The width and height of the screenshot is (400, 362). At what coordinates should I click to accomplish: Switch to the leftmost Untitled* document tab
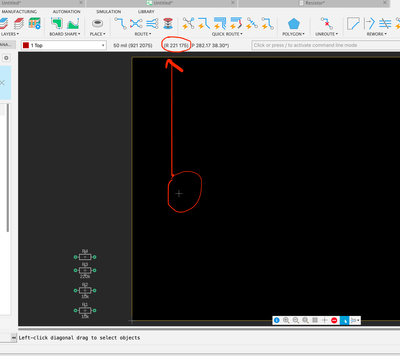[x=43, y=3]
